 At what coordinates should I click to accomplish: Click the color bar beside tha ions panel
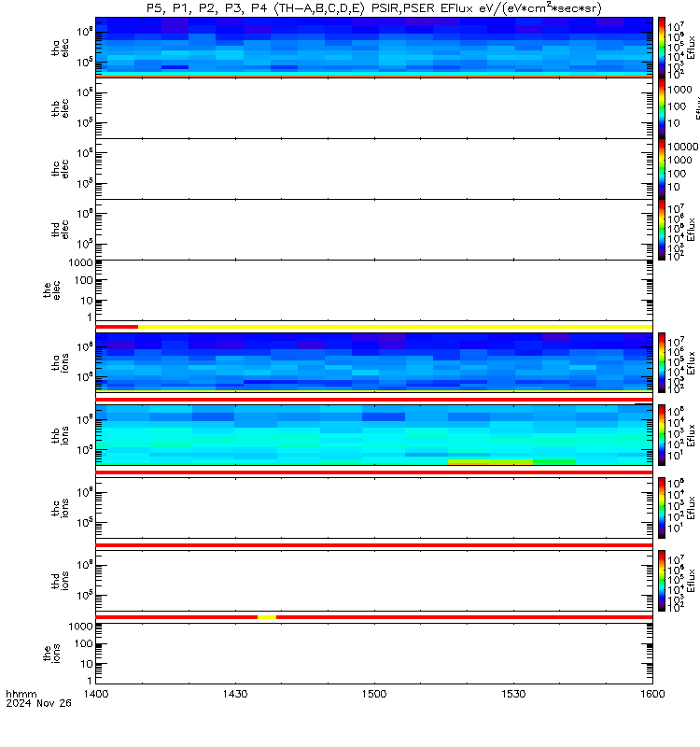pyautogui.click(x=662, y=363)
